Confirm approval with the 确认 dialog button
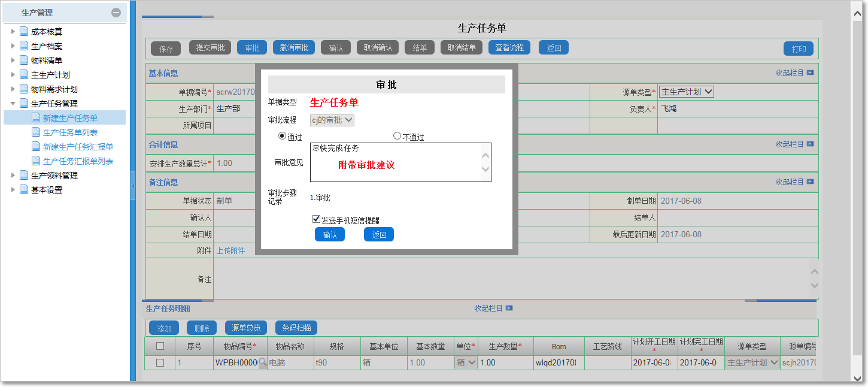 (329, 234)
